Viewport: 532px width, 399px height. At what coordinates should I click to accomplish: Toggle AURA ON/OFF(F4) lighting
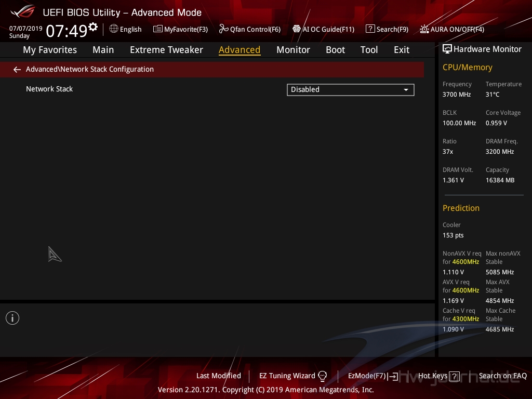pyautogui.click(x=452, y=29)
